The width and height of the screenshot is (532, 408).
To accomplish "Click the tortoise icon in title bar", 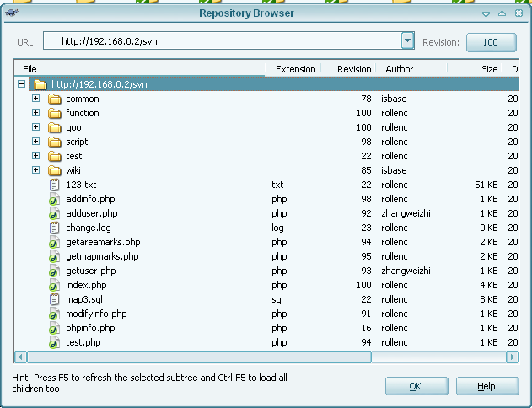I will point(12,13).
